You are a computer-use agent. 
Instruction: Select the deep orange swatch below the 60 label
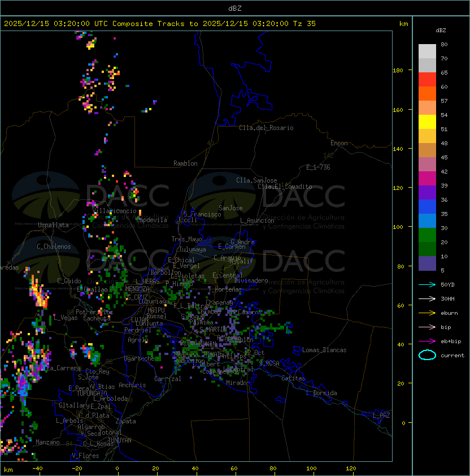pyautogui.click(x=427, y=93)
